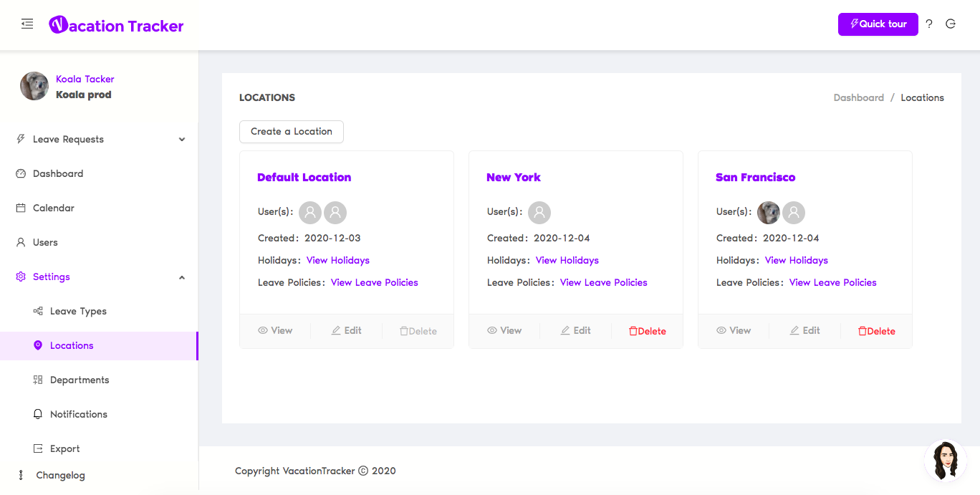Click View on the New York card
This screenshot has height=495, width=980.
pos(504,330)
